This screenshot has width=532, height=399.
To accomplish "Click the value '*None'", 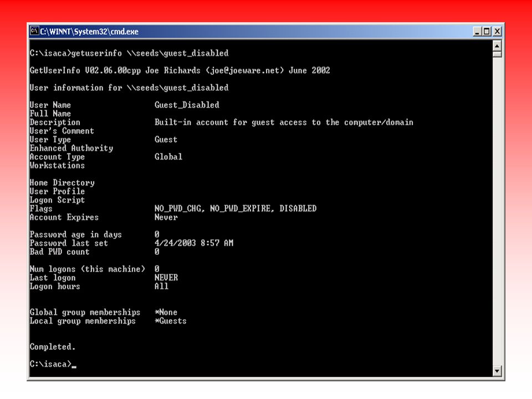I will 166,312.
